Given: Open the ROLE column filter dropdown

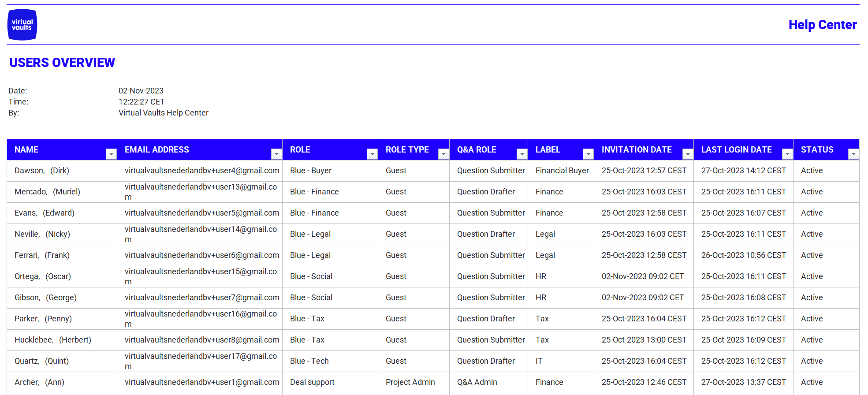Looking at the screenshot, I should pos(372,154).
